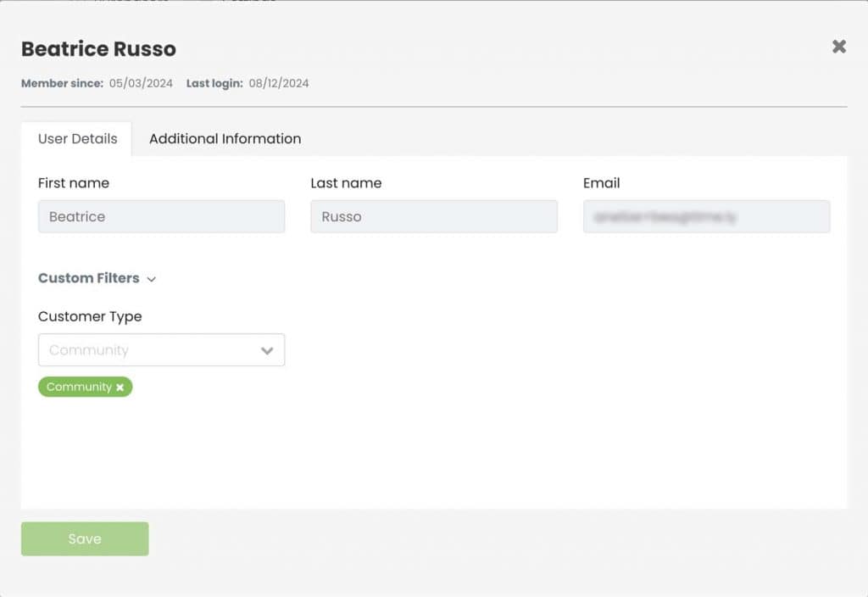Click the blurred Email field

pyautogui.click(x=706, y=216)
